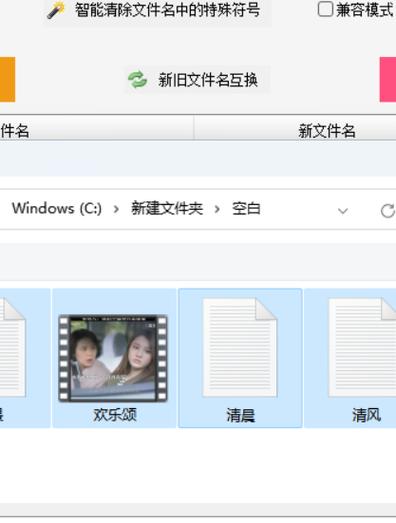This screenshot has height=523, width=396.
Task: Select the 空白 breadcrumb segment
Action: 246,209
